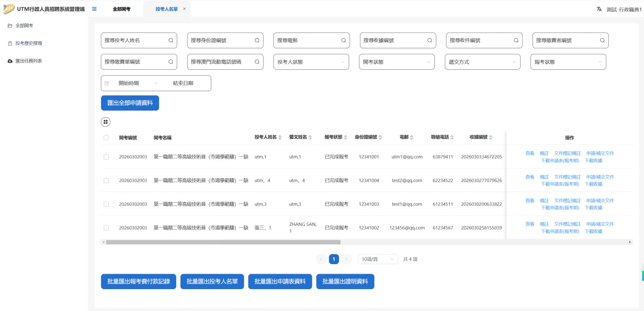644x311 pixels.
Task: Click the language translation icon
Action: tap(599, 9)
